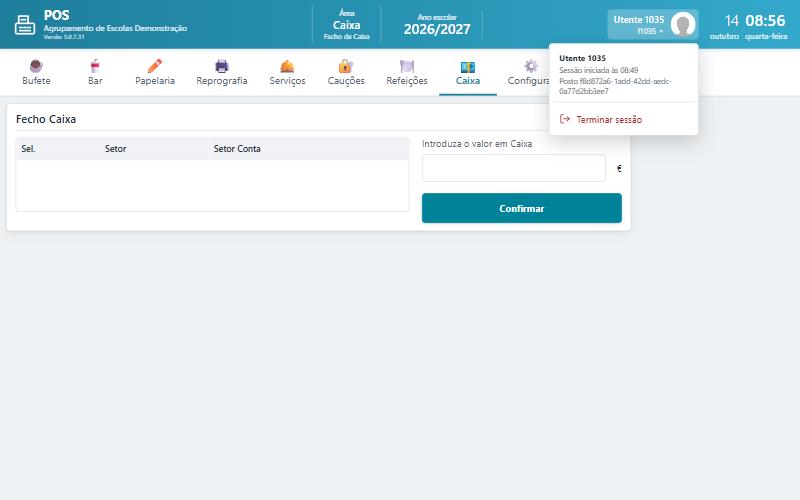800x500 pixels.
Task: Click the Ano escolar 2026/2027 indicator
Action: (x=437, y=24)
